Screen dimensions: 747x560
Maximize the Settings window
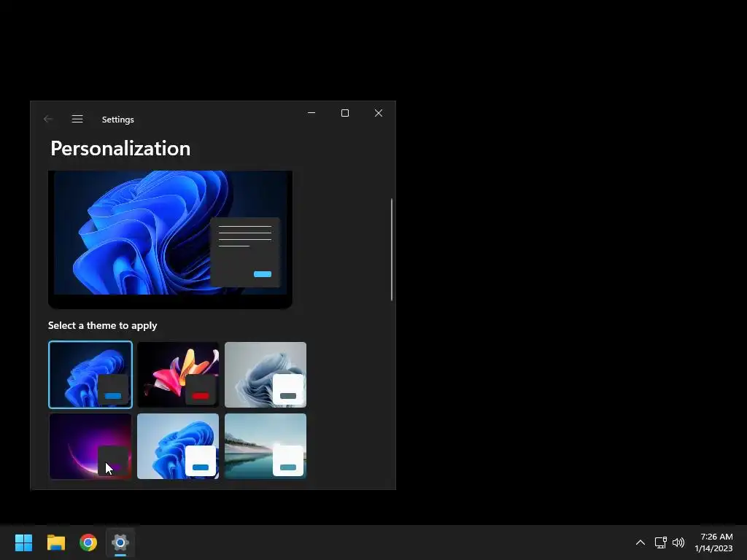(x=345, y=113)
